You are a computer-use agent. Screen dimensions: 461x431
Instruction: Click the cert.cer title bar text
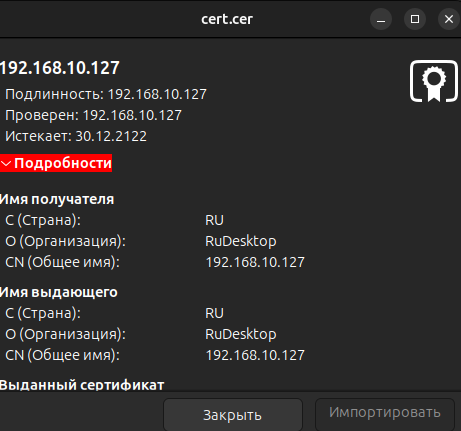click(227, 19)
